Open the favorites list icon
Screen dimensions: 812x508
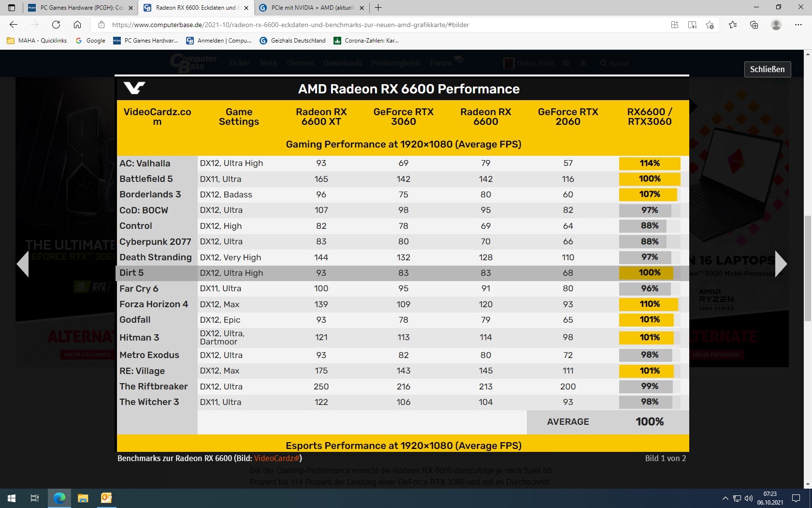[x=733, y=25]
